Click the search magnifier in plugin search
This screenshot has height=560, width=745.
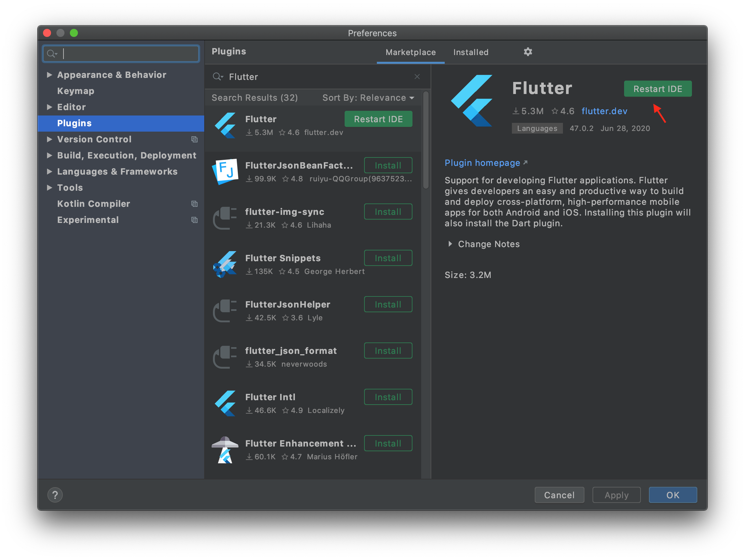click(x=218, y=77)
